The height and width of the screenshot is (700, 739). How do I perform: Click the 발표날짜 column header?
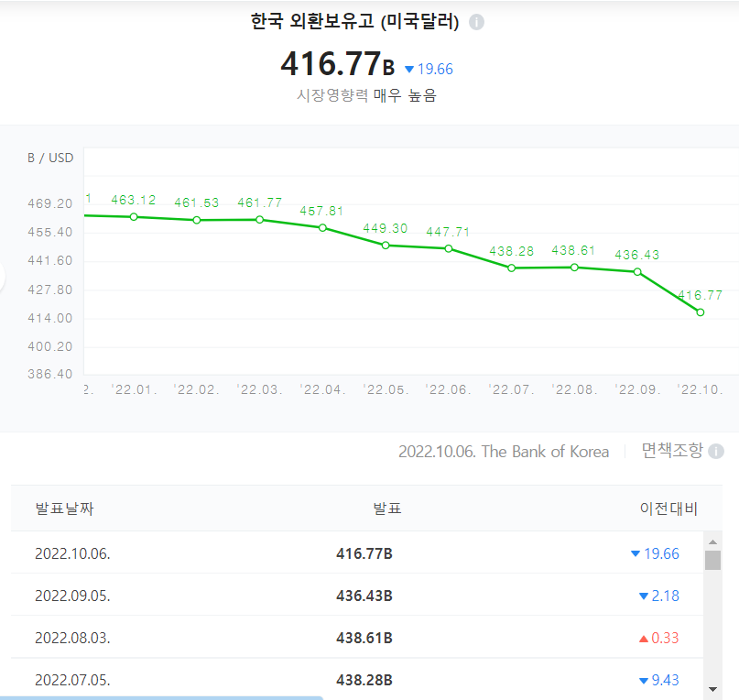(x=65, y=509)
